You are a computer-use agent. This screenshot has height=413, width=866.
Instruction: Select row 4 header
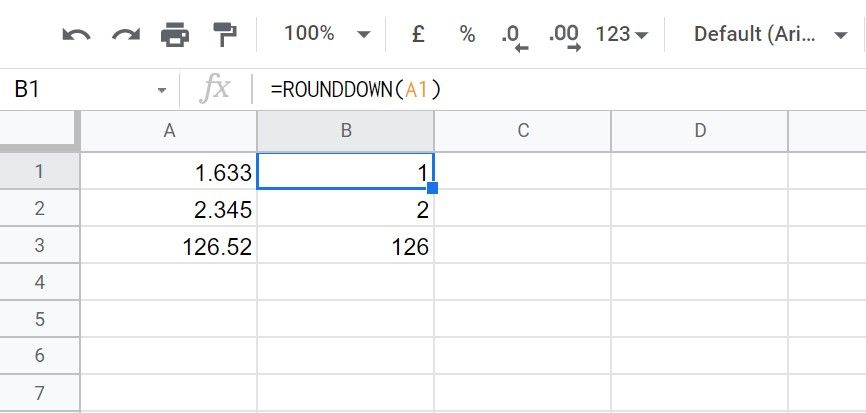click(x=40, y=282)
